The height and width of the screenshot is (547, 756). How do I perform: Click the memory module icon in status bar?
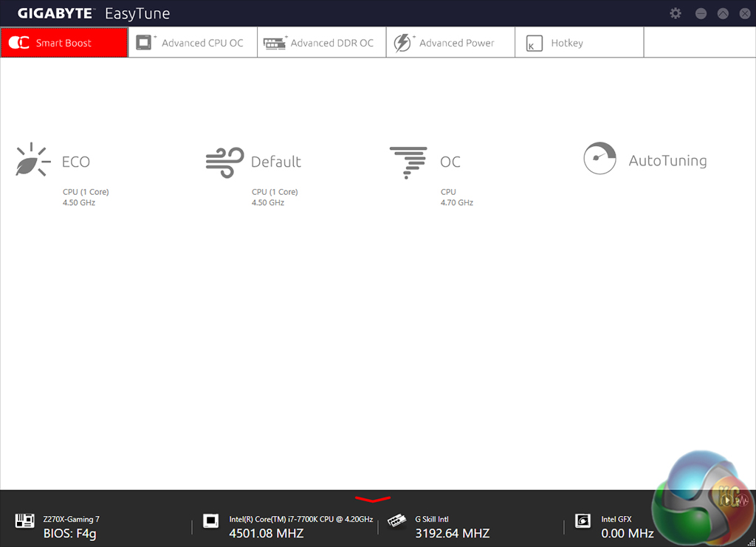(396, 520)
